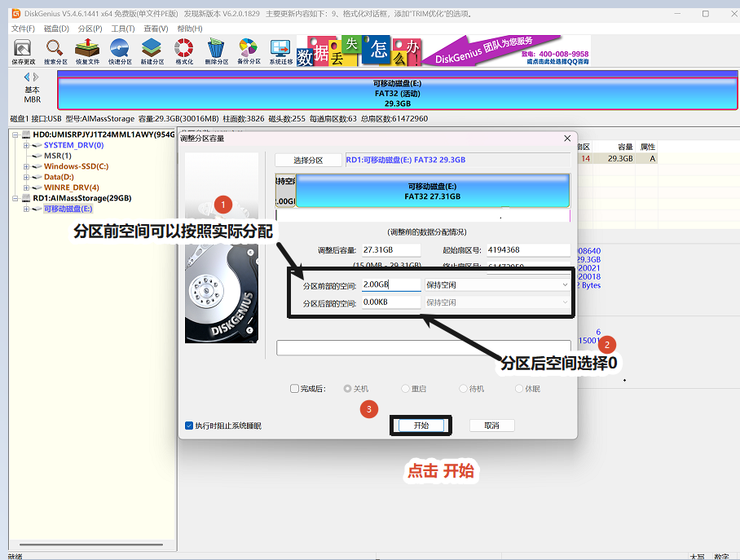Select Windows-SSD(C:) partition in tree
The width and height of the screenshot is (740, 560).
point(76,166)
